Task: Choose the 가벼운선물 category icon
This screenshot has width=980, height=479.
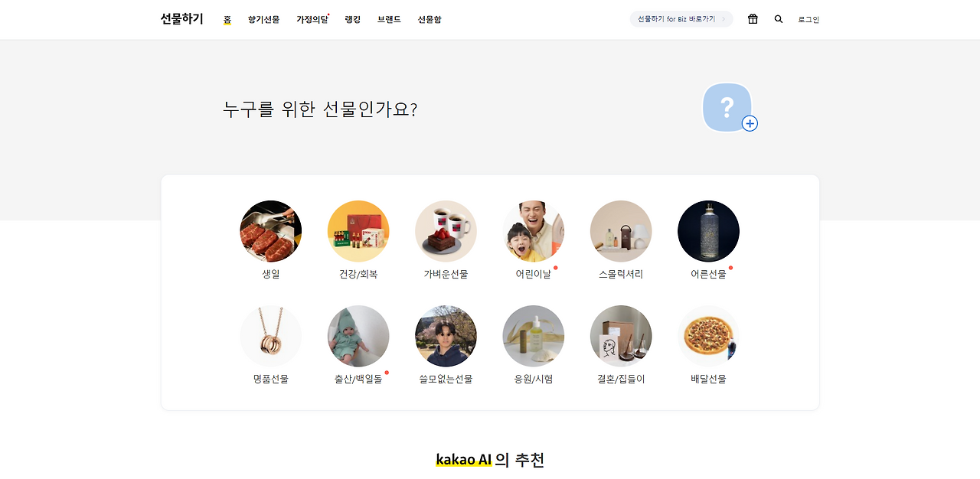Action: 446,231
